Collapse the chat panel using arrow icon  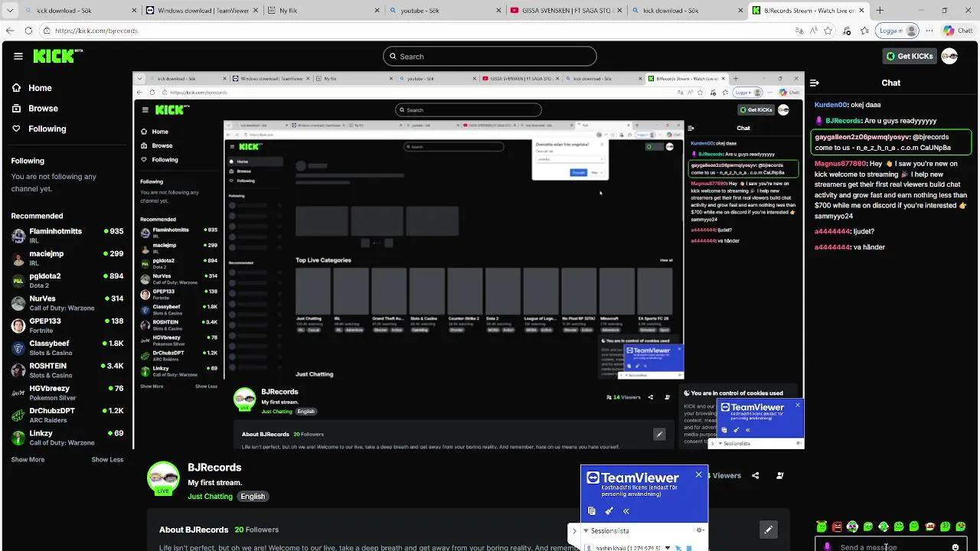click(815, 83)
